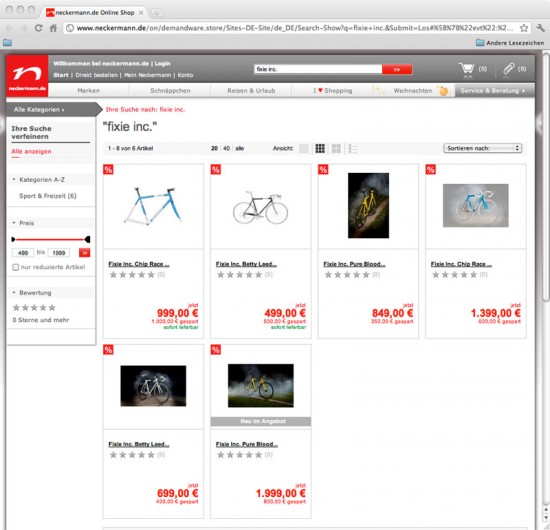The height and width of the screenshot is (530, 550).
Task: Collapse Preis filter section
Action: [27, 223]
